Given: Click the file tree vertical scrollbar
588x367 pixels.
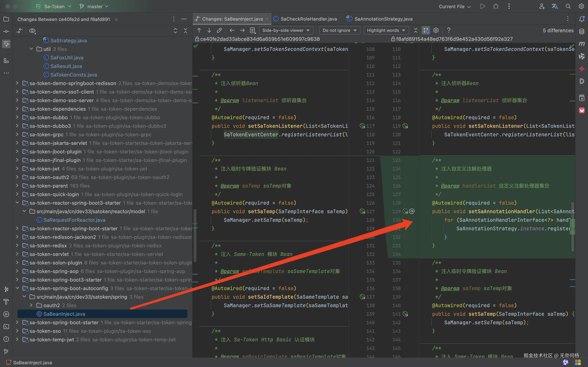Looking at the screenshot, I should [195, 235].
